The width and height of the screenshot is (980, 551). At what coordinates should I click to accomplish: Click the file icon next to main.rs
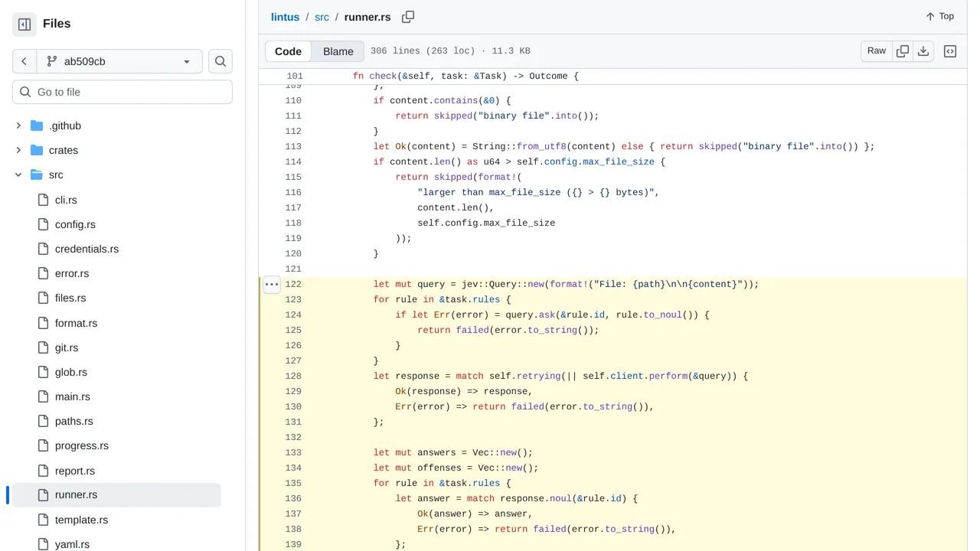point(43,396)
